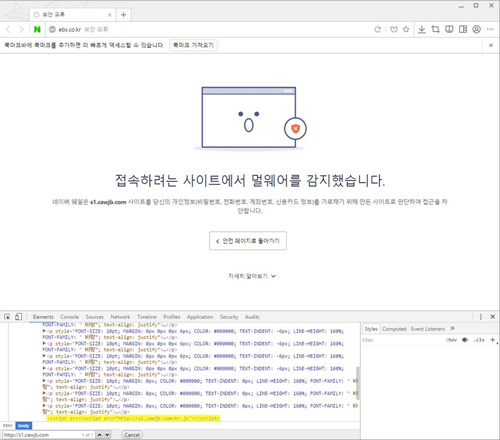Open the user profile icon

tap(477, 29)
